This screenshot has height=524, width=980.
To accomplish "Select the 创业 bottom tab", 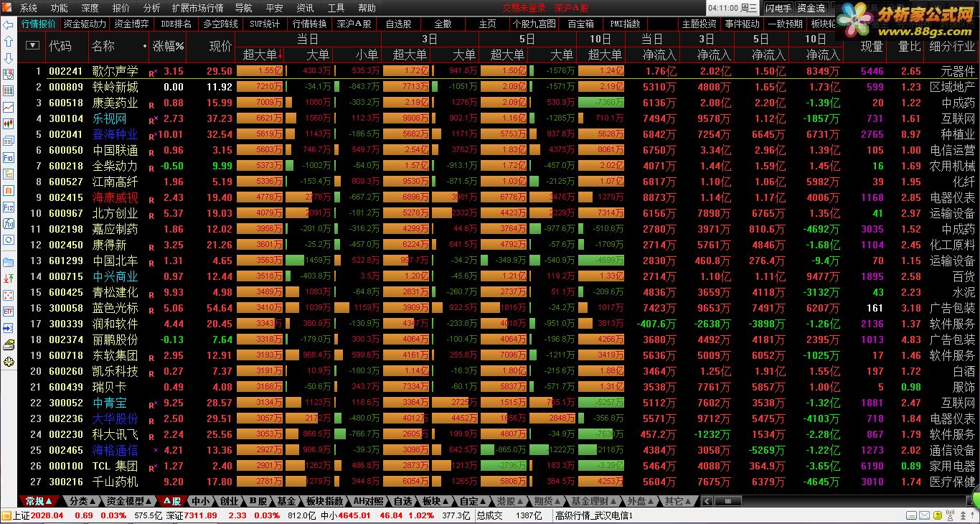I will pos(229,501).
